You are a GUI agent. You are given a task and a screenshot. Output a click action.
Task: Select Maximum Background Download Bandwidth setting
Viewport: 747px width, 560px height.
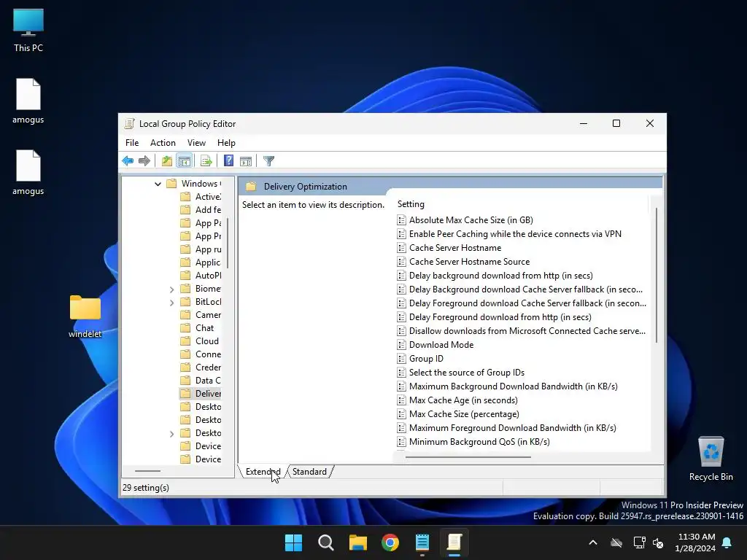508,386
